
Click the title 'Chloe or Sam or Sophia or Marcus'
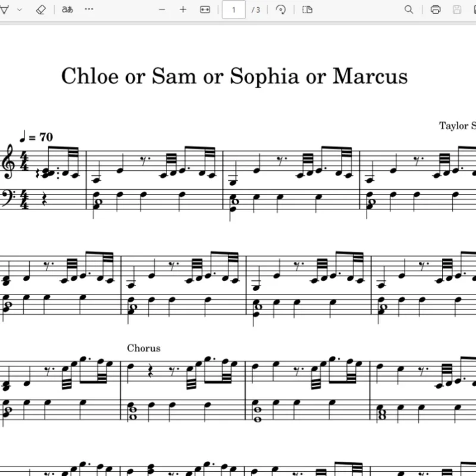point(234,76)
